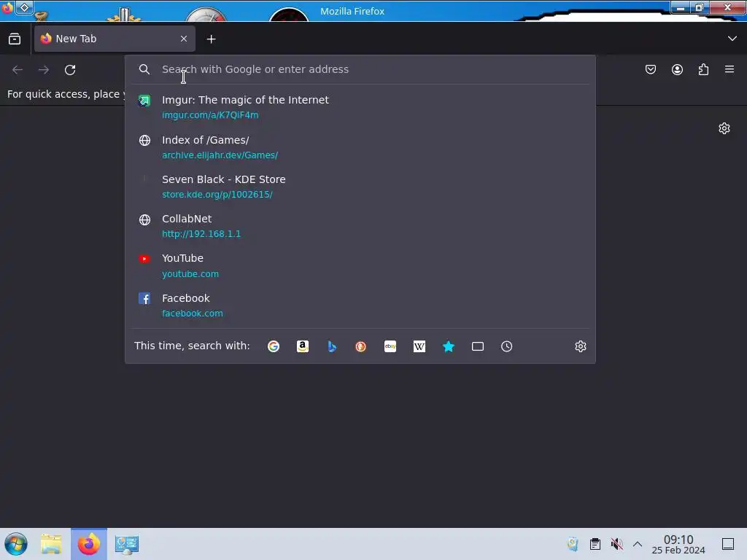Search in open Tabs icon
This screenshot has width=747, height=560.
coord(477,346)
